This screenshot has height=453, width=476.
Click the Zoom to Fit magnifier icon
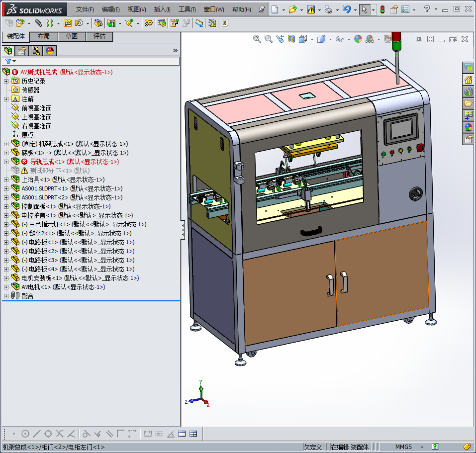(257, 39)
